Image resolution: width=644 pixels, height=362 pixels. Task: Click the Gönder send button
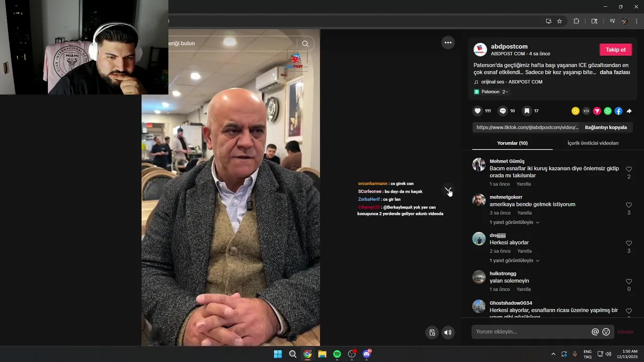click(x=625, y=332)
